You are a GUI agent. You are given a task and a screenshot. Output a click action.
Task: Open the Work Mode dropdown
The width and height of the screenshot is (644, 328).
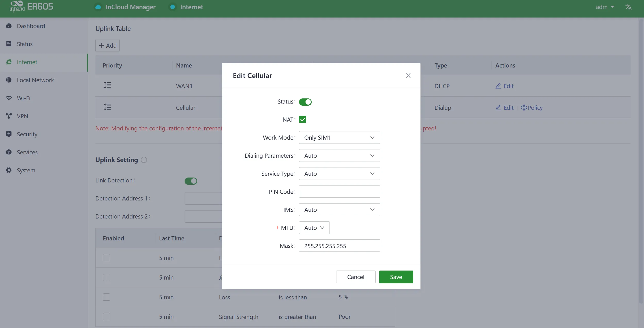[x=340, y=138]
